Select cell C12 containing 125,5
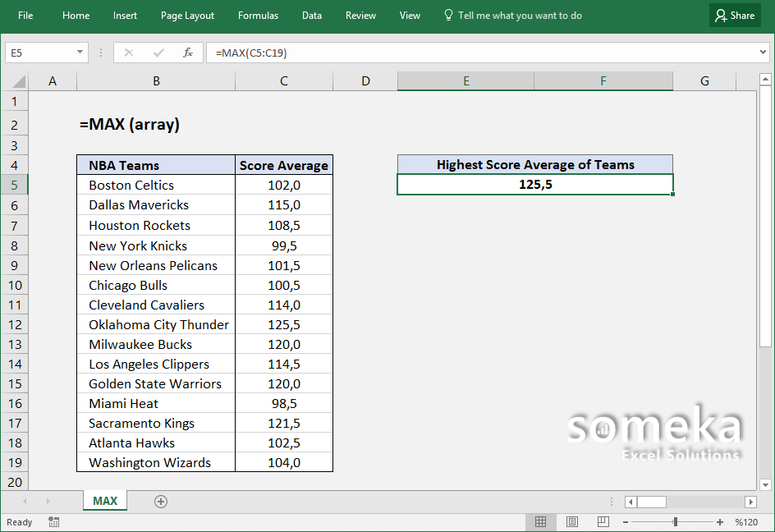 point(283,324)
